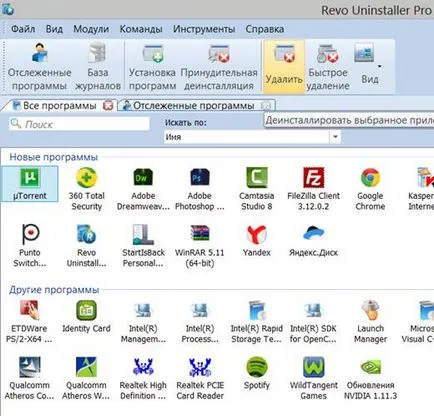Click the Установка программ toolbar button
The width and height of the screenshot is (434, 416).
point(152,67)
